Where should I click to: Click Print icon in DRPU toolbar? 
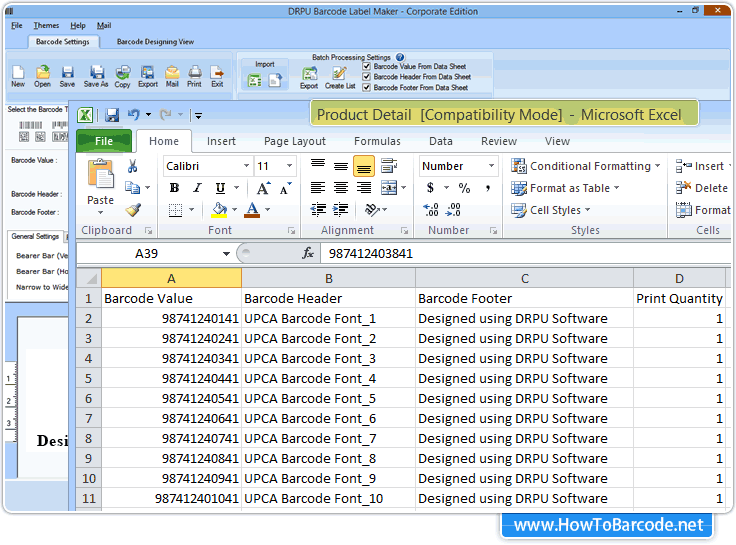click(194, 73)
